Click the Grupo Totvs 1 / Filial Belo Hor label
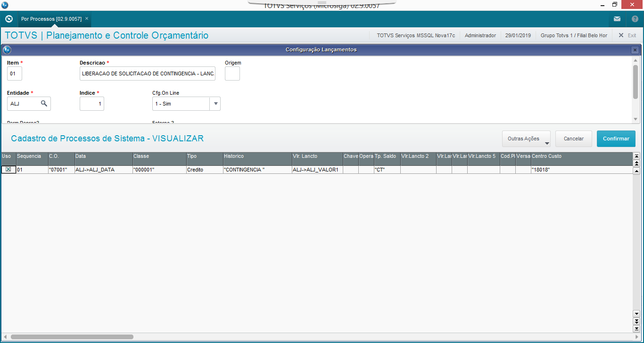644x343 pixels. coord(574,35)
